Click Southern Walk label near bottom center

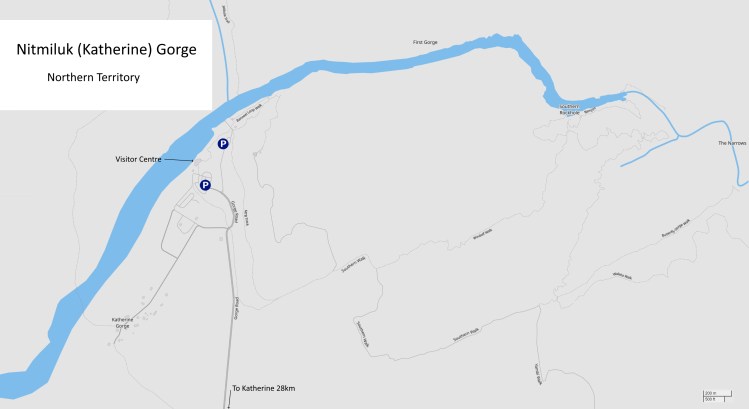pos(466,334)
